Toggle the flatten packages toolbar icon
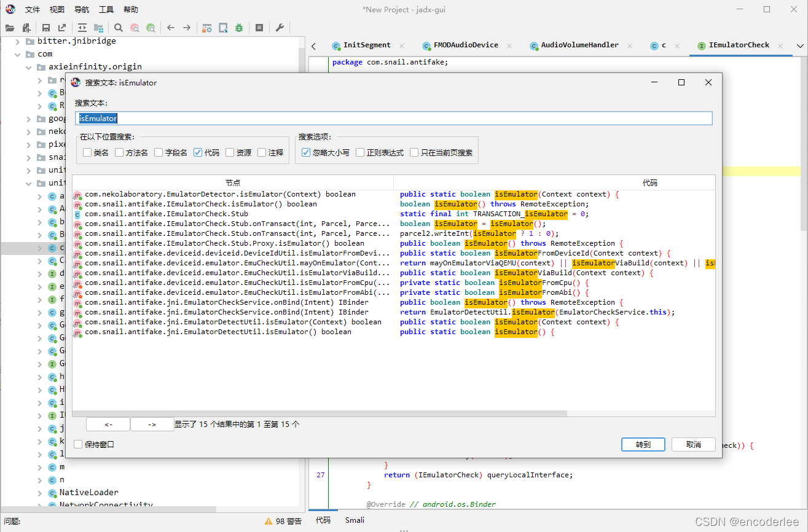Image resolution: width=808 pixels, height=532 pixels. coord(98,28)
